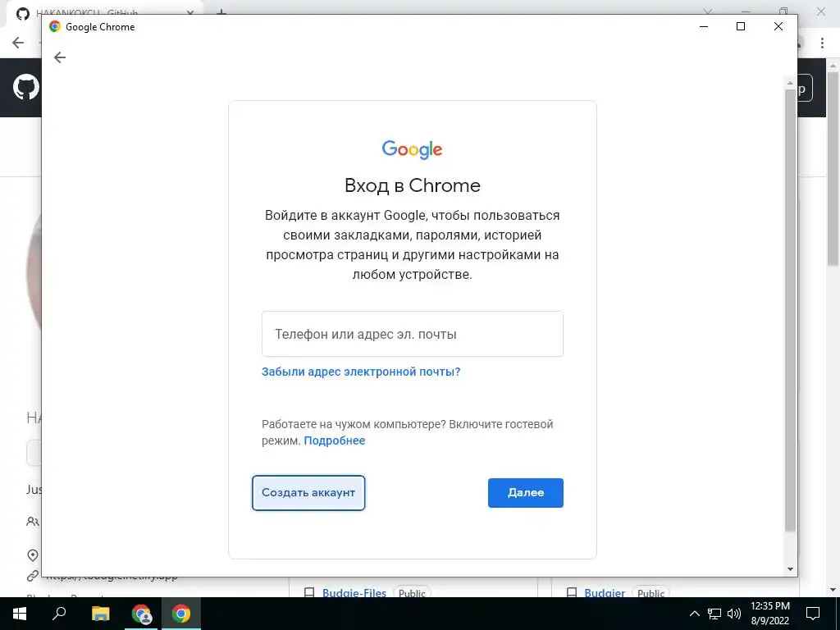The height and width of the screenshot is (630, 840).
Task: Open the taskbar clock showing 12:35 PM
Action: pos(769,614)
